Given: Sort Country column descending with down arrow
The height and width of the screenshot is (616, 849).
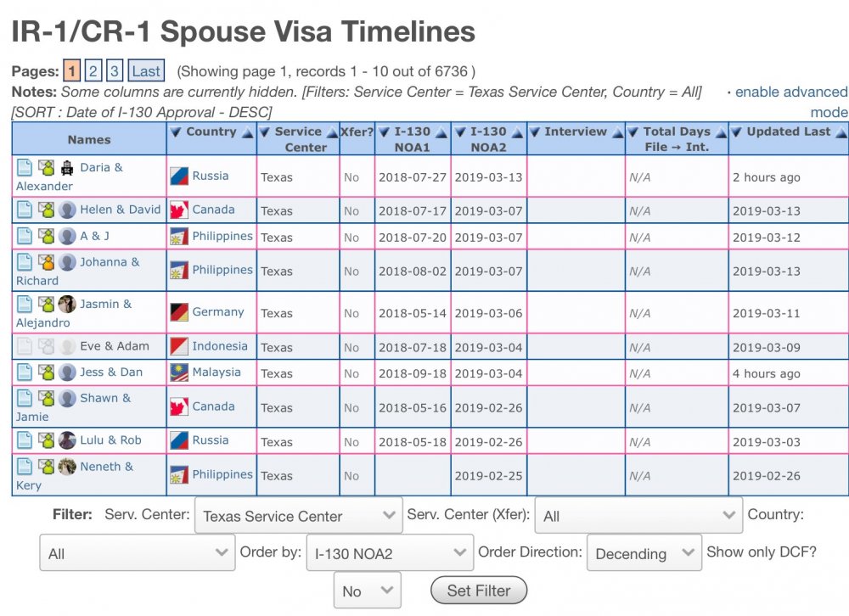Looking at the screenshot, I should (x=176, y=132).
